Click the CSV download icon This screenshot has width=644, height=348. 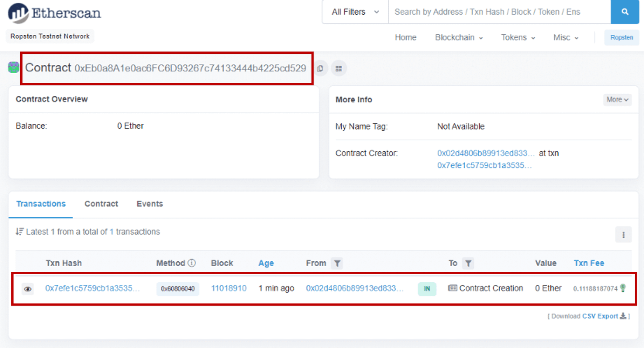(623, 316)
